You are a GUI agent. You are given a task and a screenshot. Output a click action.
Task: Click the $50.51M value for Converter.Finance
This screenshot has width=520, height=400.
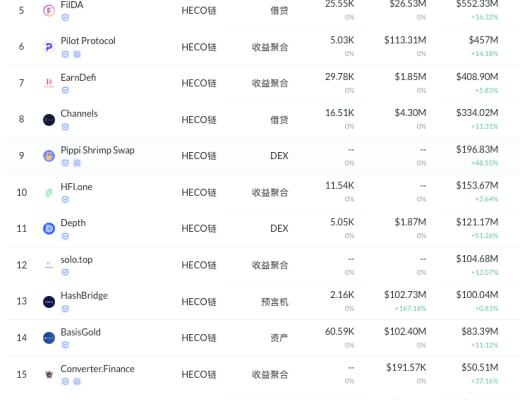480,367
